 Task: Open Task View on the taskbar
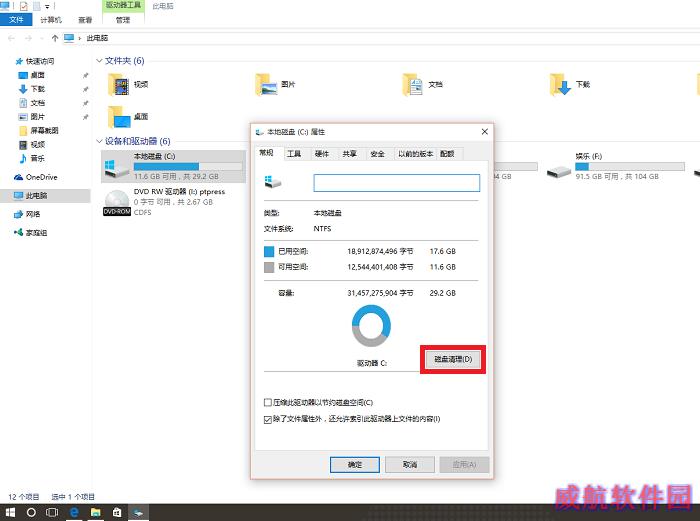point(52,512)
